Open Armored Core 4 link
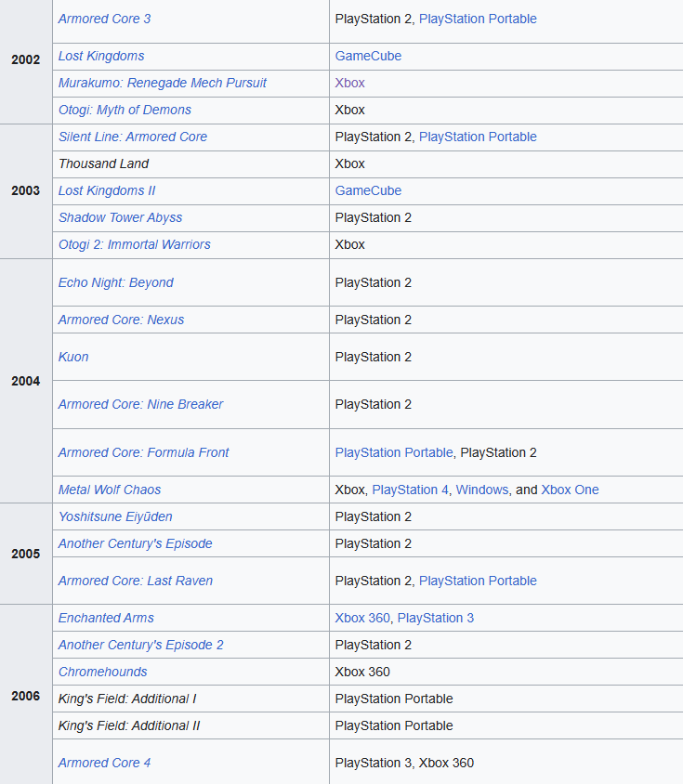683x784 pixels. click(104, 764)
